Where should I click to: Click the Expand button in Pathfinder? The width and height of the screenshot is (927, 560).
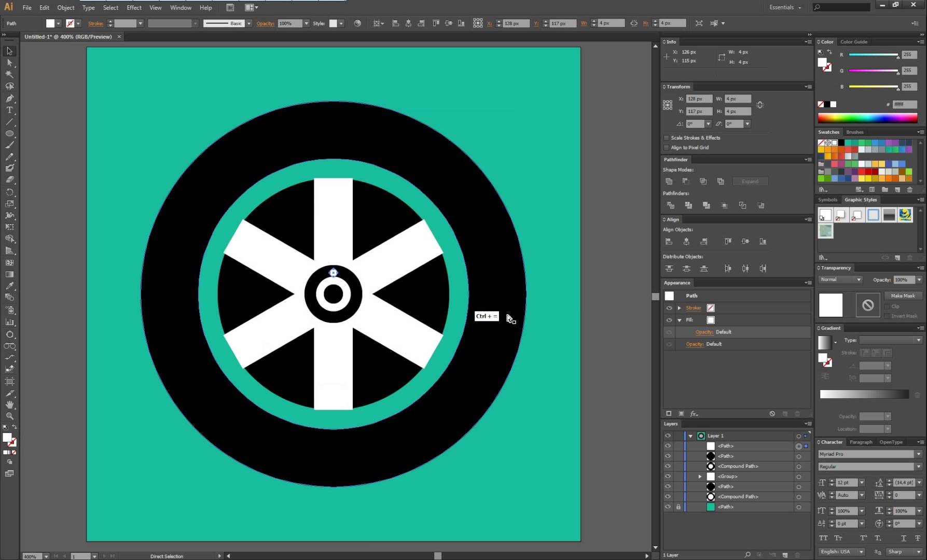click(x=750, y=181)
